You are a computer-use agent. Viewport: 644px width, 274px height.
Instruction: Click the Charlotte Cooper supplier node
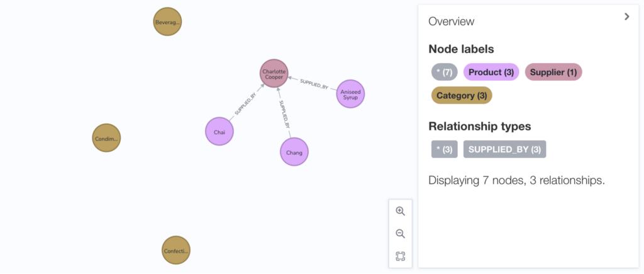tap(274, 73)
